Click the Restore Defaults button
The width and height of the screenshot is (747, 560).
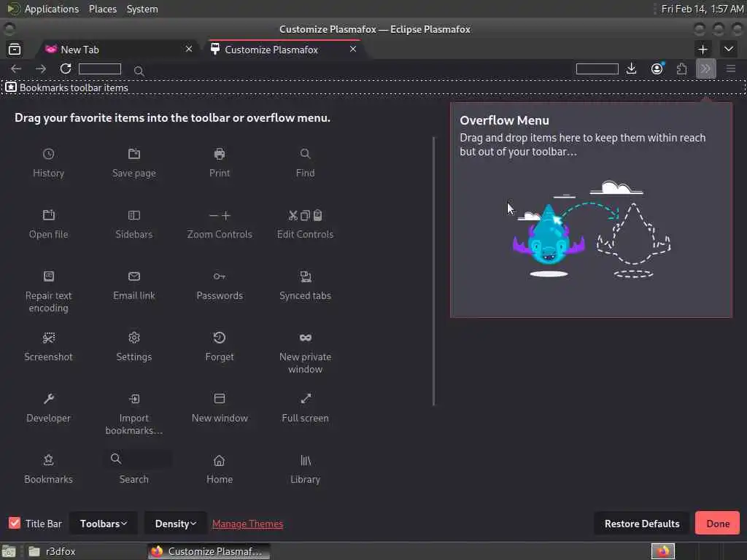coord(642,524)
